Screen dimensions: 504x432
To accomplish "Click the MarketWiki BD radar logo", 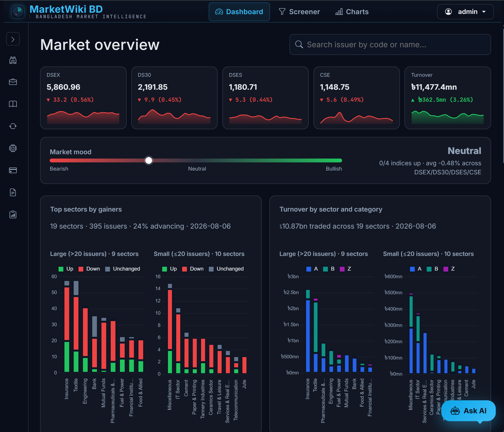I will 18,12.
